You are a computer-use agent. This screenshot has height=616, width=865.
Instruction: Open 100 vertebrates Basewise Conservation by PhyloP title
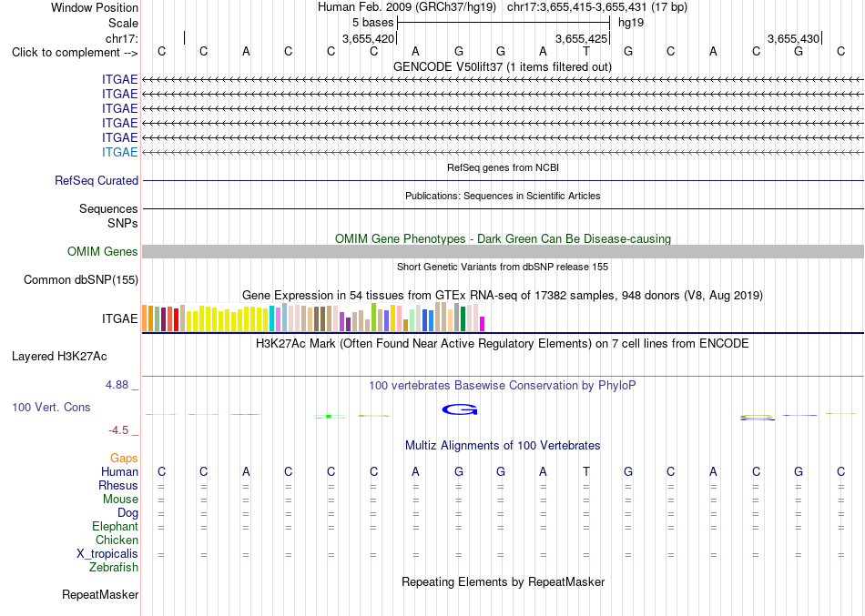point(503,386)
